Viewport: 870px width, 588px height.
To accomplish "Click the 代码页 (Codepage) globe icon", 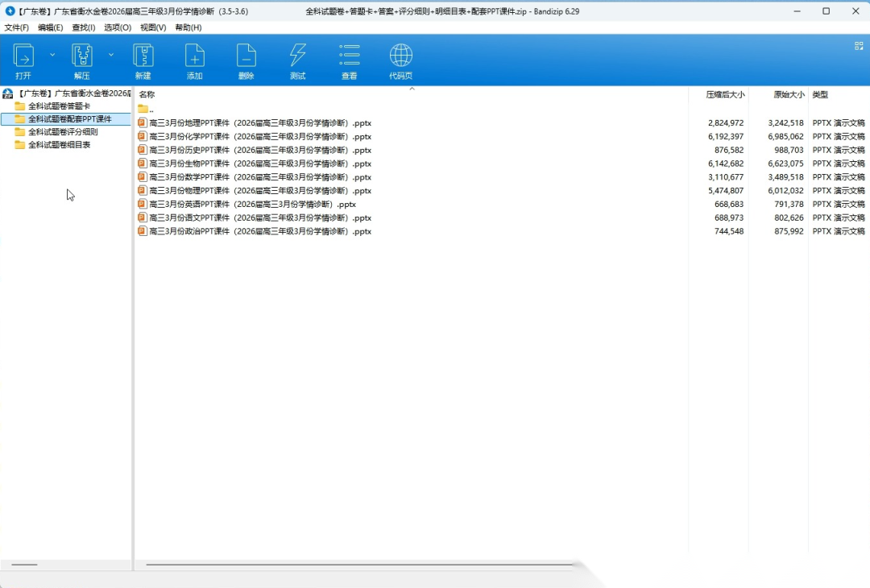I will [400, 56].
